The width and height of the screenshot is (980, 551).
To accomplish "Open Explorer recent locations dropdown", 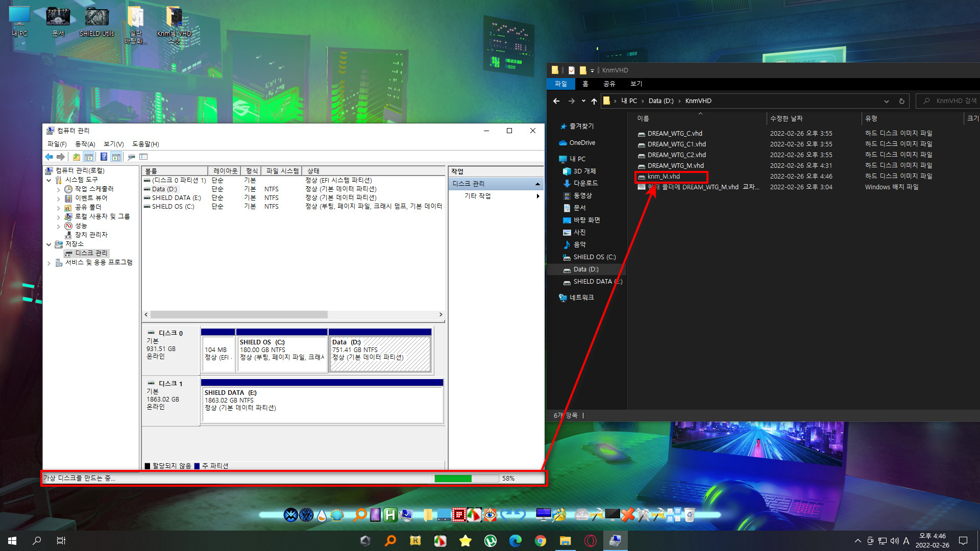I will point(583,101).
